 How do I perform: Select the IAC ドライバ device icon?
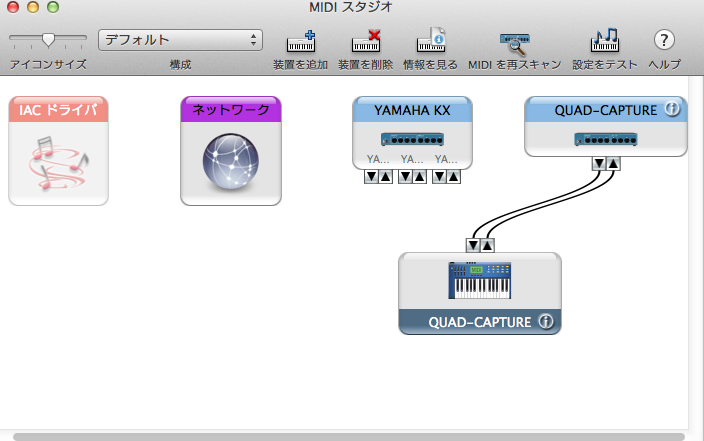point(58,163)
